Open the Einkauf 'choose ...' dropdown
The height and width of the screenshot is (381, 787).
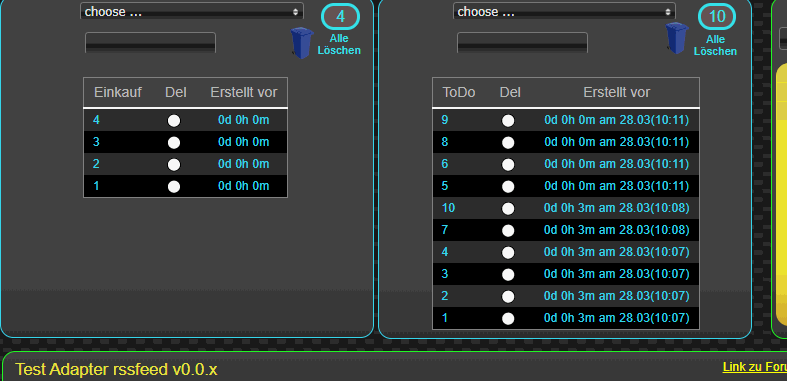click(192, 12)
